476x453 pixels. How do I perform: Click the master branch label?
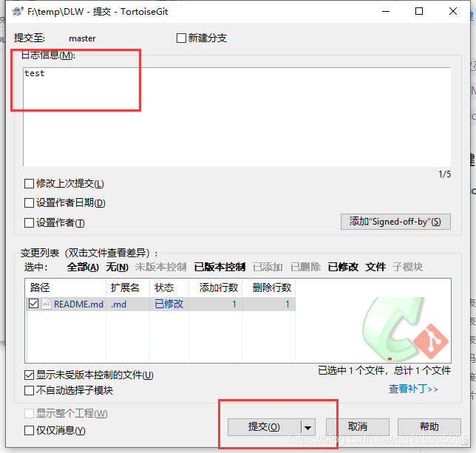point(82,38)
